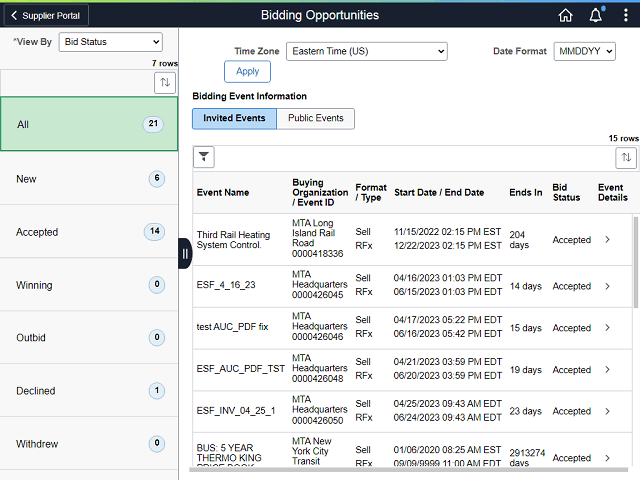Screen dimensions: 640x480
Task: Open Date Format dropdown
Action: point(584,51)
